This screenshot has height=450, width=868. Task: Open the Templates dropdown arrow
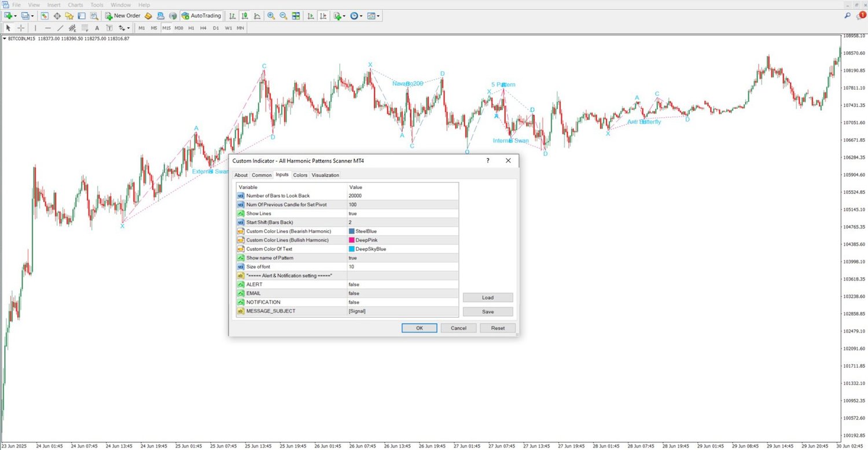coord(379,16)
